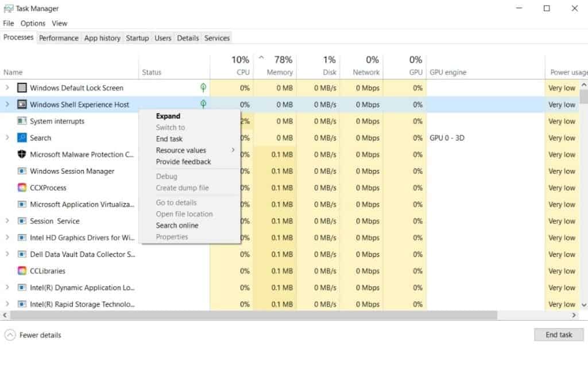Click the Intel(R) Rapid Storage Technology icon

22,304
